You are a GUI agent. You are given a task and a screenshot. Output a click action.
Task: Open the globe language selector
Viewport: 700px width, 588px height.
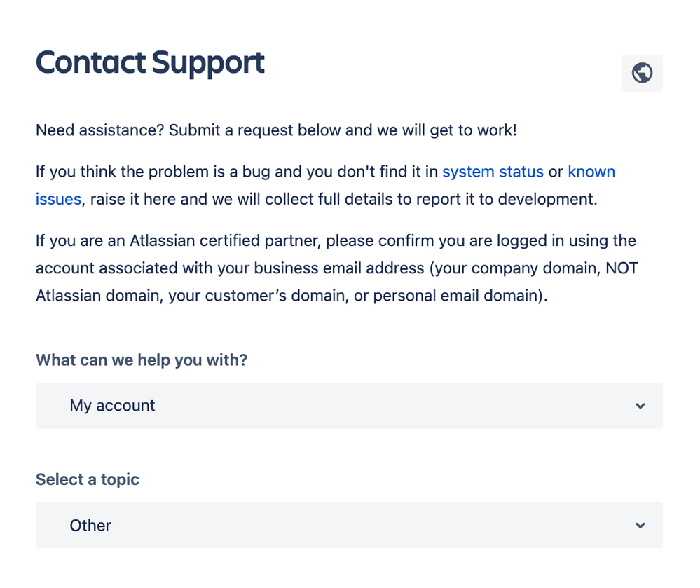coord(642,73)
